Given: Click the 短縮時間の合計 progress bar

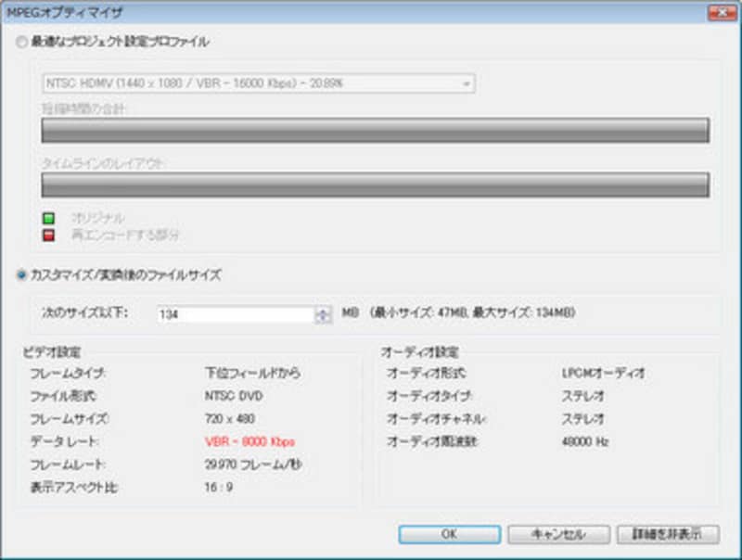Looking at the screenshot, I should click(375, 131).
